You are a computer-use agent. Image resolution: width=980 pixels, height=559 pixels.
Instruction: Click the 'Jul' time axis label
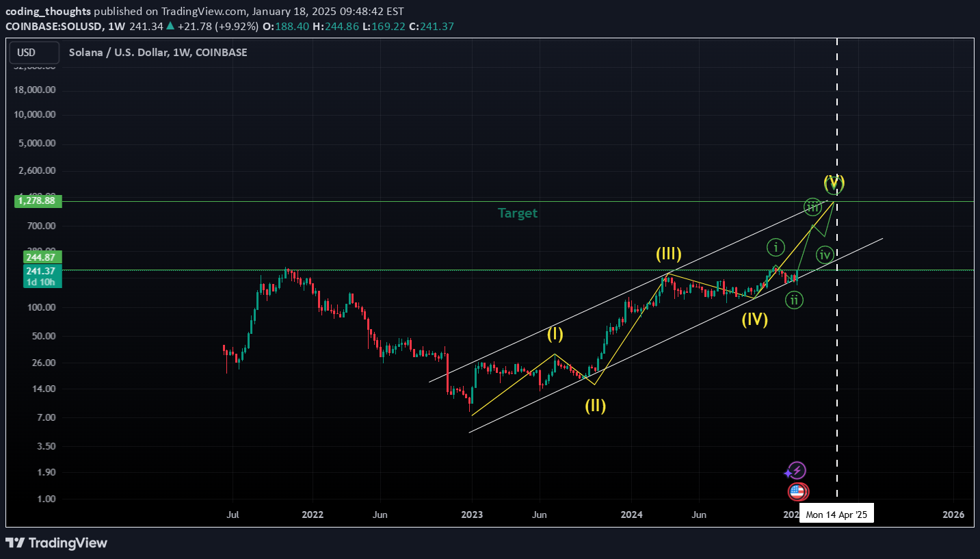coord(233,515)
